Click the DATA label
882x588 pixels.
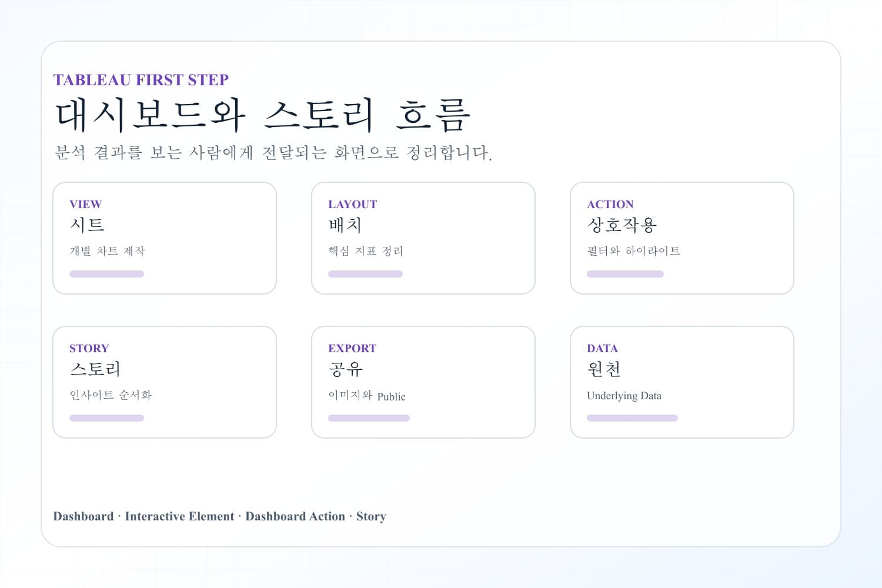(602, 348)
